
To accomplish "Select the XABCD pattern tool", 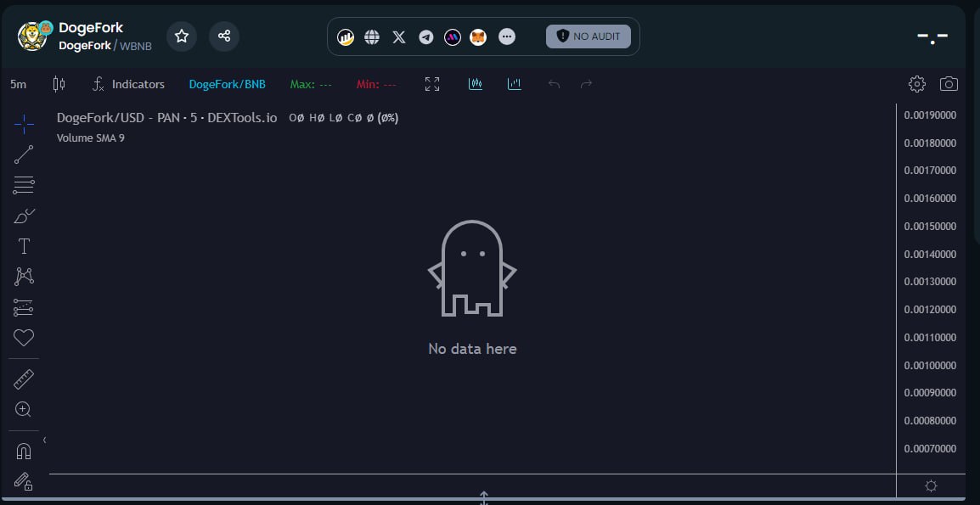I will click(x=23, y=276).
